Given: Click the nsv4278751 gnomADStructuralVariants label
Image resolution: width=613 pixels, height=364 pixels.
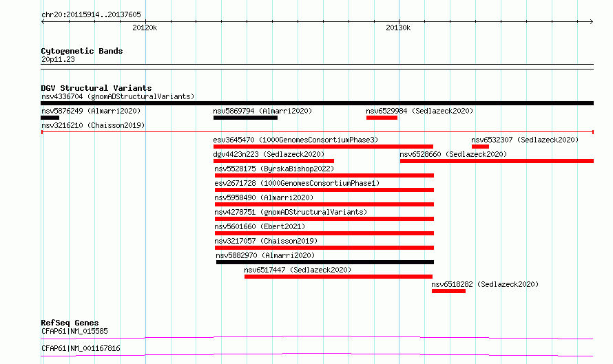Looking at the screenshot, I should click(291, 212).
